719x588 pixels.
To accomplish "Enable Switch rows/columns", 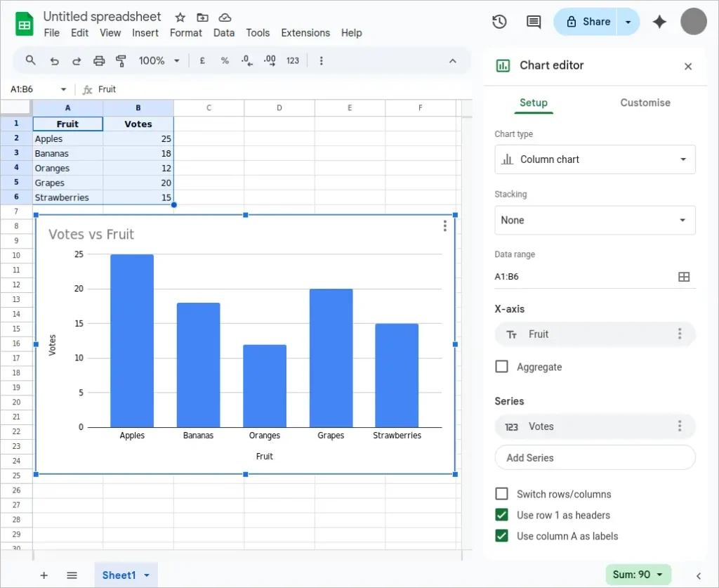I will [x=502, y=494].
